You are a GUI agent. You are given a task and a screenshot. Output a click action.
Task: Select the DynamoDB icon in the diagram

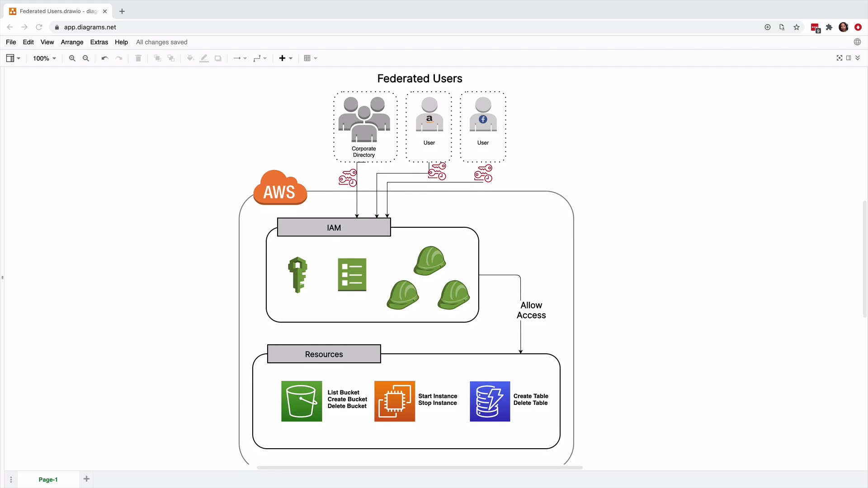coord(490,401)
